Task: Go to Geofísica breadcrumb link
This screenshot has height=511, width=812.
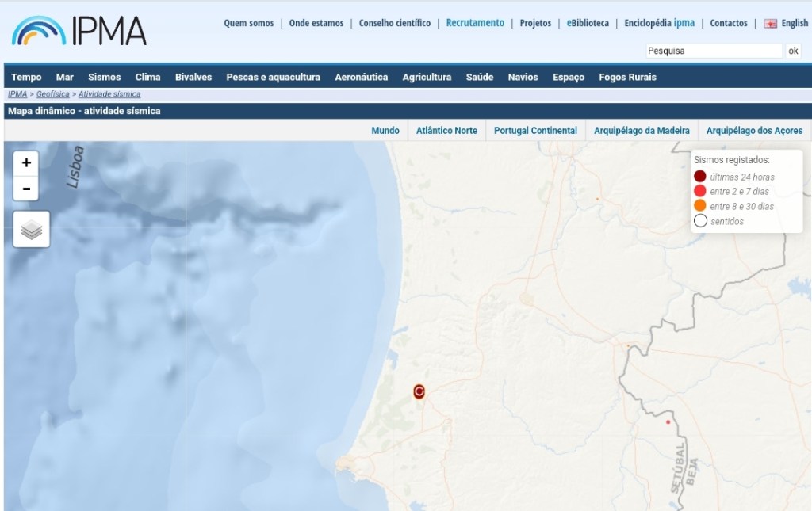Action: click(x=52, y=94)
